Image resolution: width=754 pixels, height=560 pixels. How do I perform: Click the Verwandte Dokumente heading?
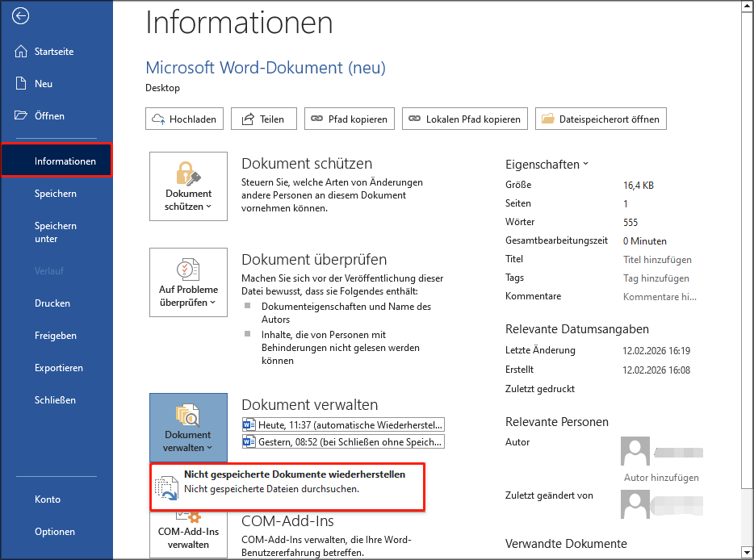[x=566, y=544]
